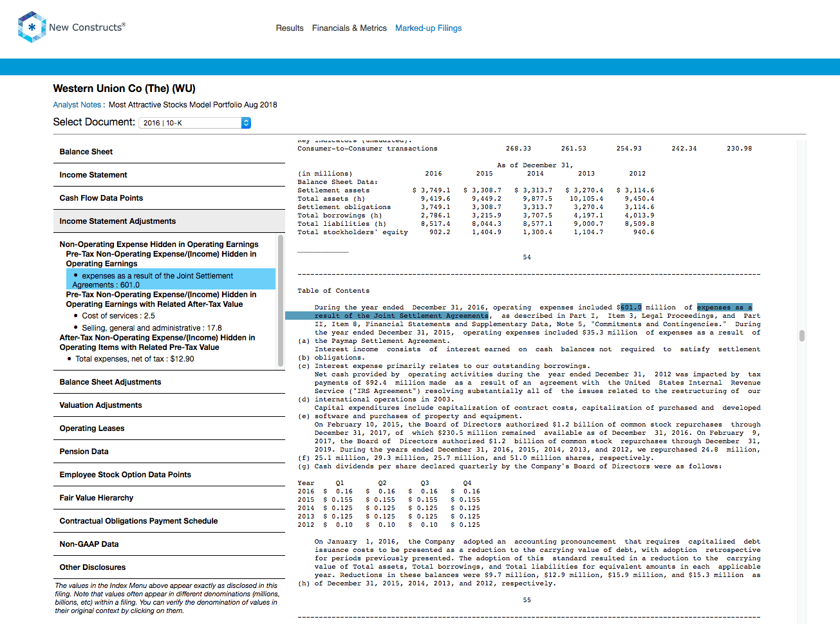Click After-Tax Non-Operating Expense Hidden heading
Screen dimensions: 840x624
(157, 342)
